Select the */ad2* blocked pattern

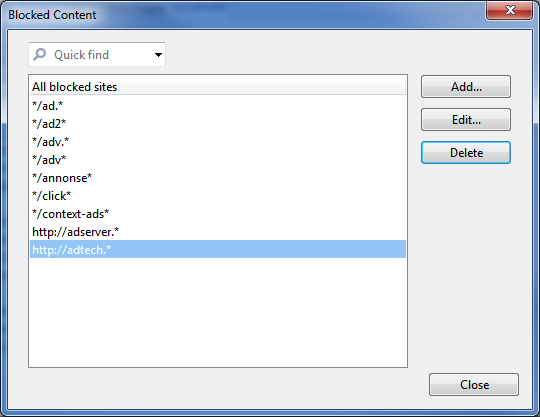point(218,124)
